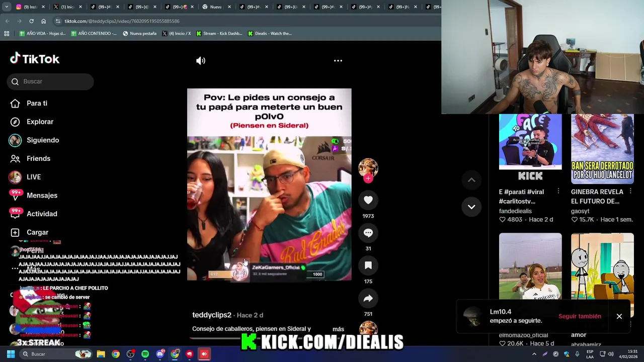644x362 pixels.
Task: Open the three-dots options menu above the video
Action: (x=338, y=61)
